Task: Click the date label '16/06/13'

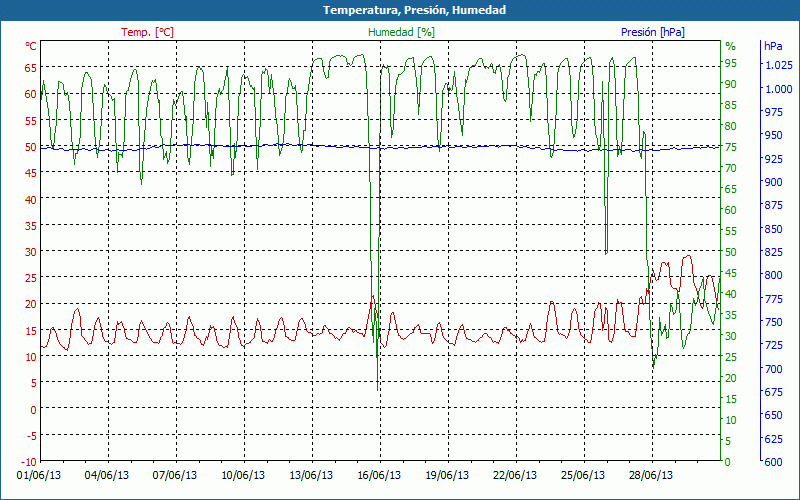Action: pos(379,476)
